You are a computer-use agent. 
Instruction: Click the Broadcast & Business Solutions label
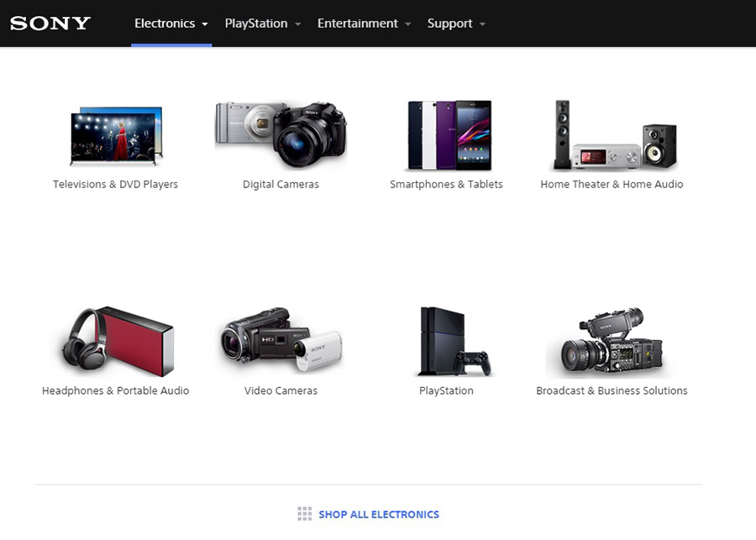[612, 391]
